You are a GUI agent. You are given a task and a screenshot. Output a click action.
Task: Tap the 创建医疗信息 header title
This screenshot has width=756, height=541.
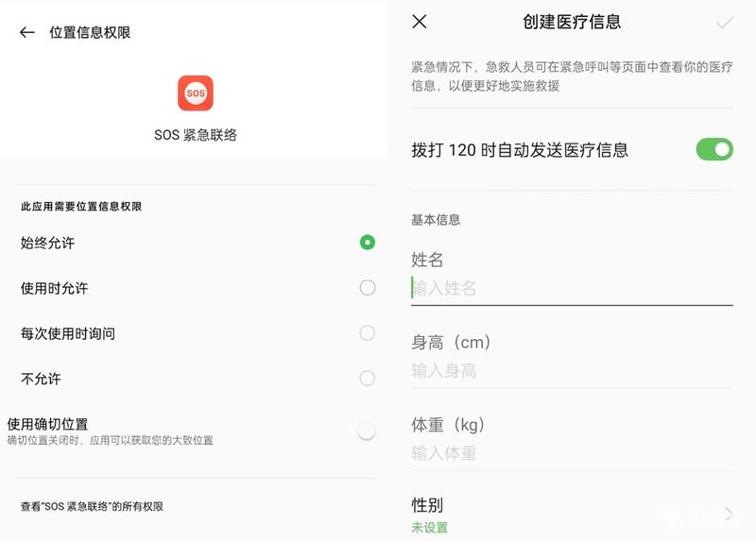[x=572, y=22]
